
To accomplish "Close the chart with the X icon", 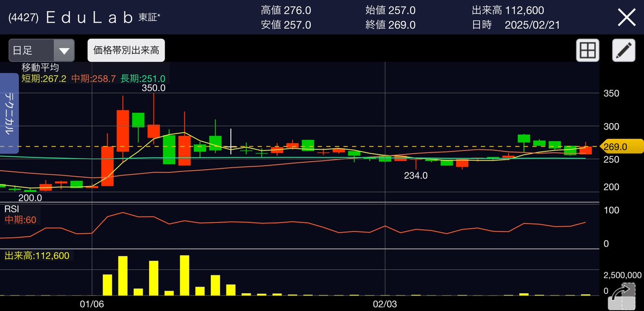I will [x=626, y=18].
